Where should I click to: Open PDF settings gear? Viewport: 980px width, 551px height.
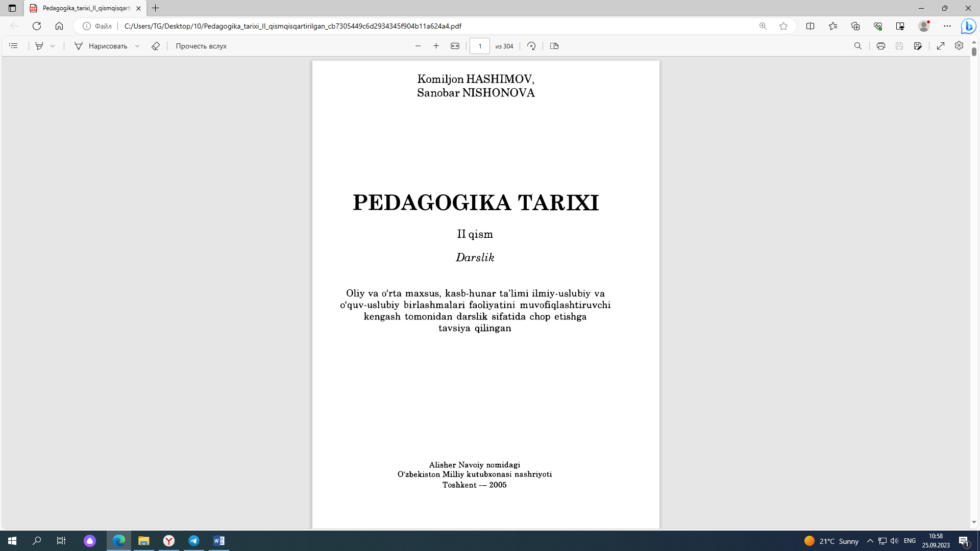[959, 46]
